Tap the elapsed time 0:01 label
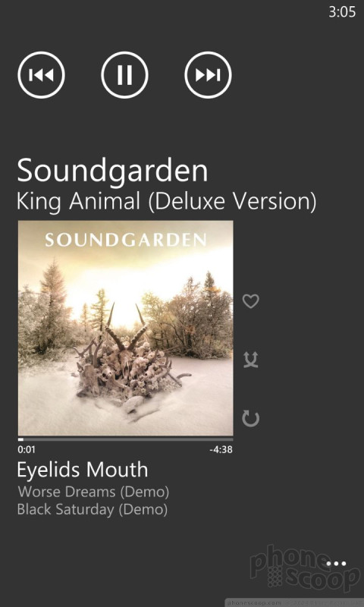Image resolution: width=364 pixels, height=607 pixels. pos(27,449)
